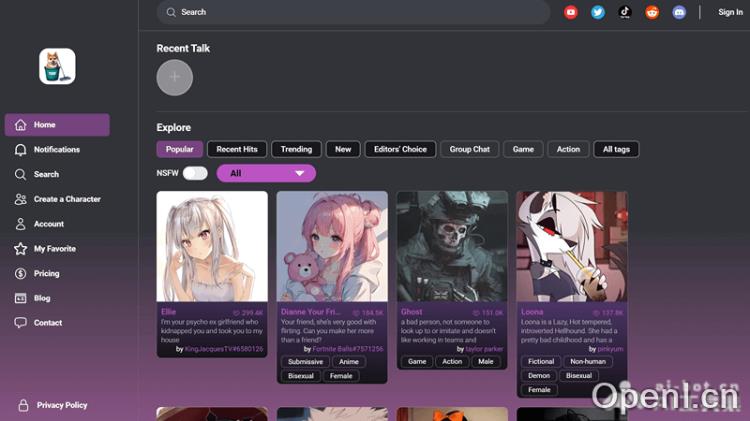Screen dimensions: 750x421
Task: Switch to Editors' Choice tab
Action: (400, 149)
